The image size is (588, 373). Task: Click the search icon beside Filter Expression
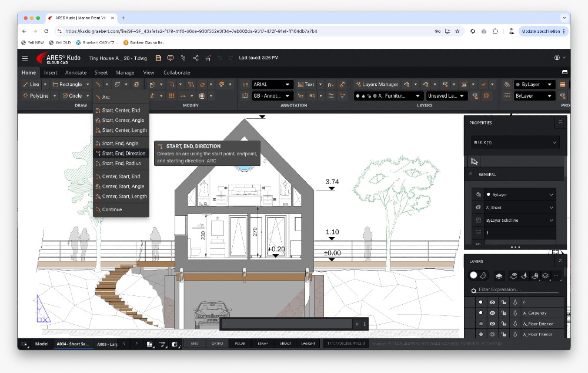473,290
